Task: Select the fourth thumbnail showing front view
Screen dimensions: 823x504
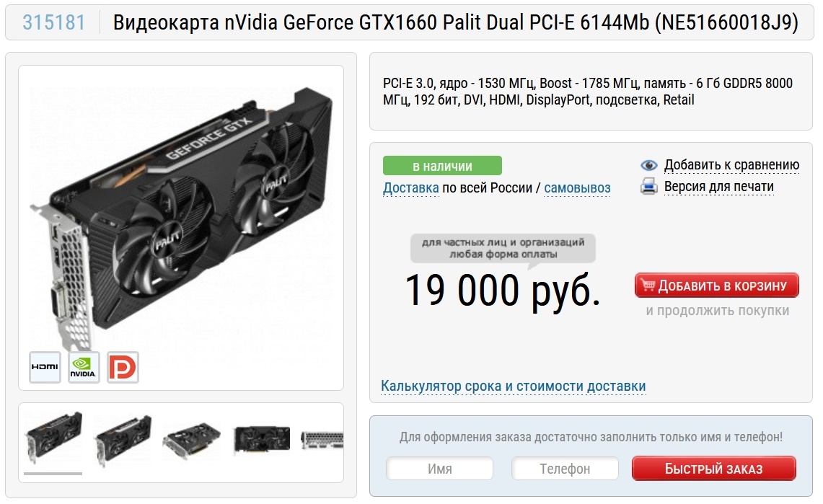Action: (x=262, y=440)
